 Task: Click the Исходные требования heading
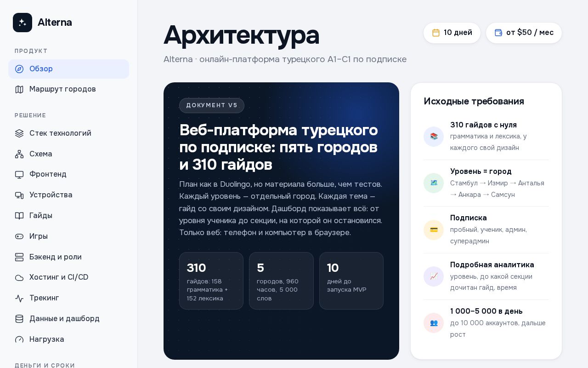(x=474, y=101)
